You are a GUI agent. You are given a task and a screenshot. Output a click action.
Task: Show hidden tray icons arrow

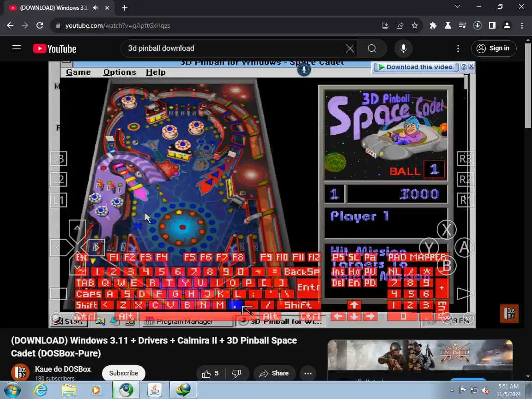pyautogui.click(x=452, y=390)
